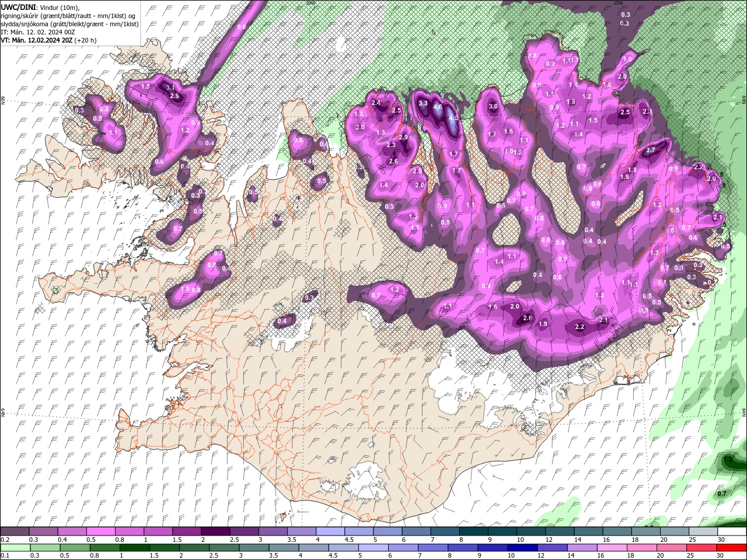Click the 20W longitude label at top

pos(310,2)
